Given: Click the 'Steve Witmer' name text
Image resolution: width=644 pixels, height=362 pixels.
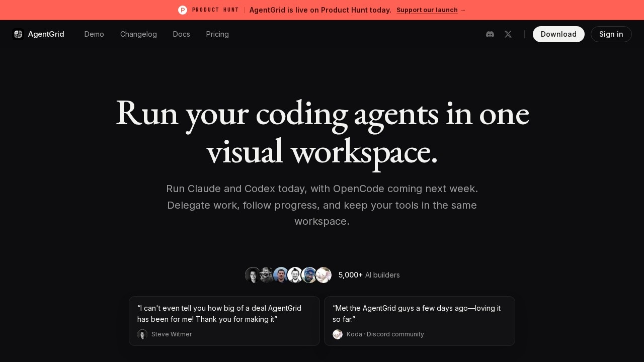Looking at the screenshot, I should (x=172, y=334).
